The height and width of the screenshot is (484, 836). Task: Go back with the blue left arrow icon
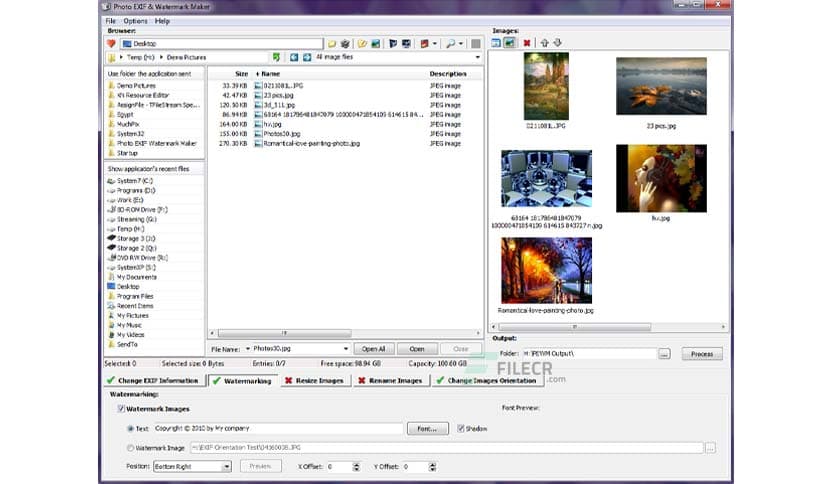point(294,57)
